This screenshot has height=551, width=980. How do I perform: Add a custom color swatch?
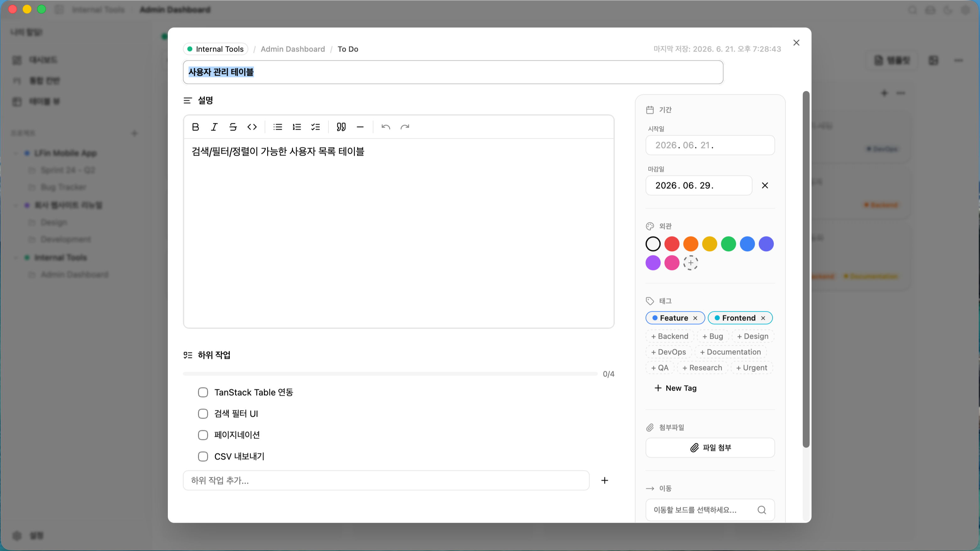point(691,263)
